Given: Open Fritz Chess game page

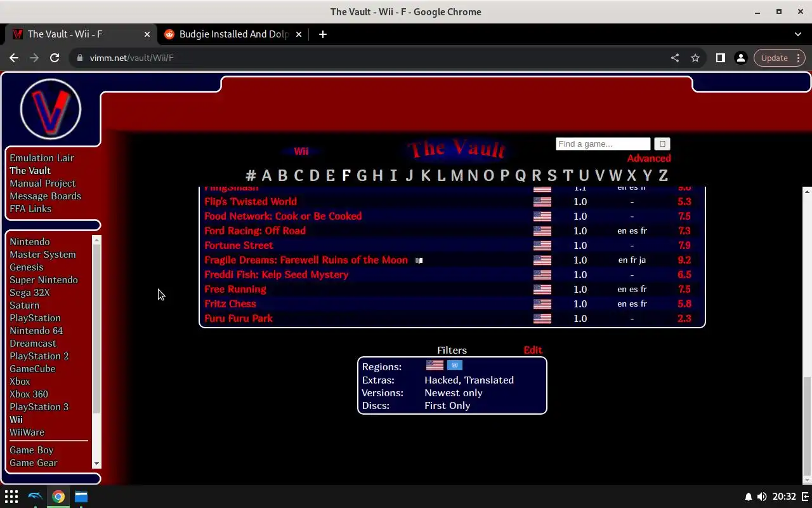Looking at the screenshot, I should [x=230, y=304].
